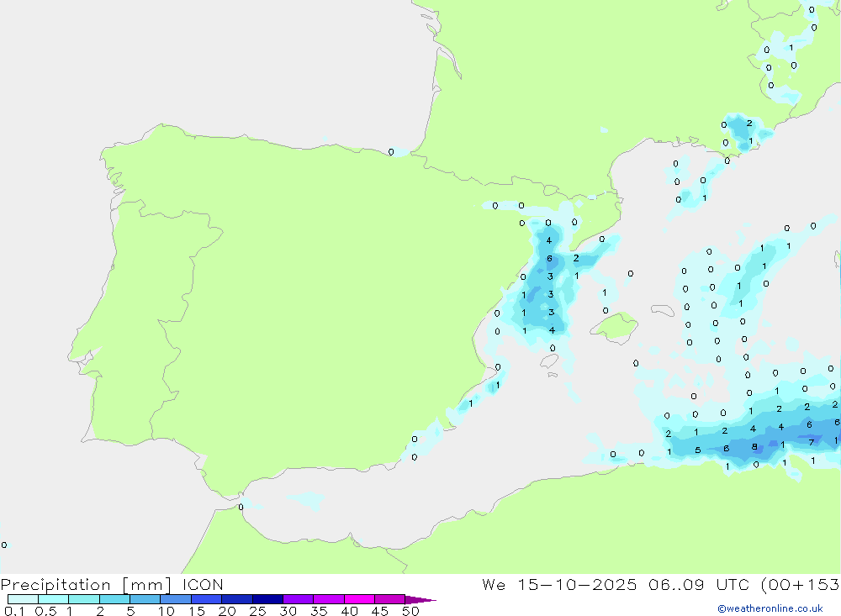The height and width of the screenshot is (616, 841).
Task: Choose the legend color between 20 and 25
Action: 236,599
